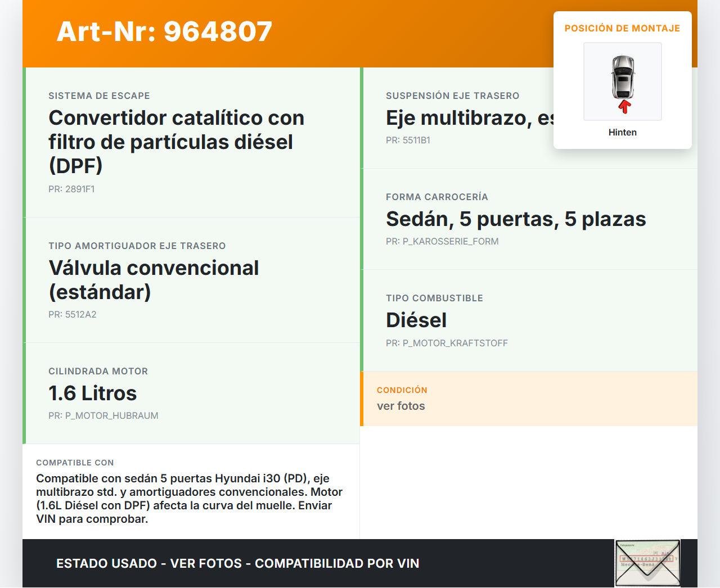Select 'Válvula convencional (estándar)' value
Image resolution: width=720 pixels, height=588 pixels.
(x=154, y=280)
